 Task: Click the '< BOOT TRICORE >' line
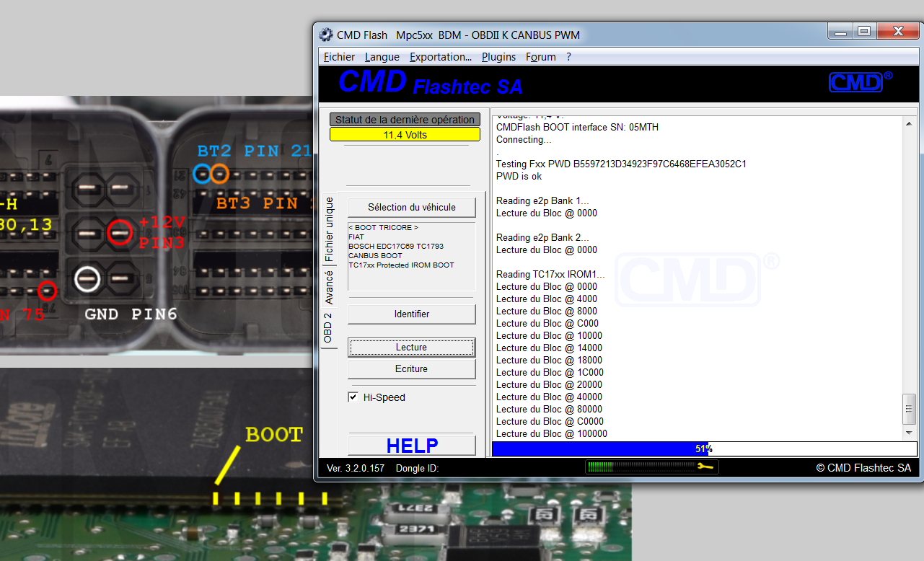tap(383, 227)
